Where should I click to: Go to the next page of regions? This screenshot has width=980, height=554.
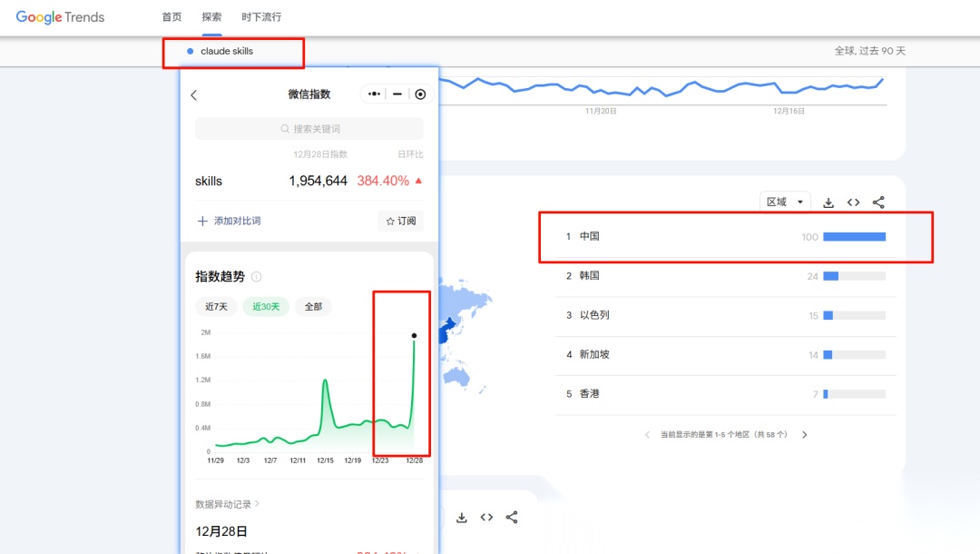tap(804, 434)
